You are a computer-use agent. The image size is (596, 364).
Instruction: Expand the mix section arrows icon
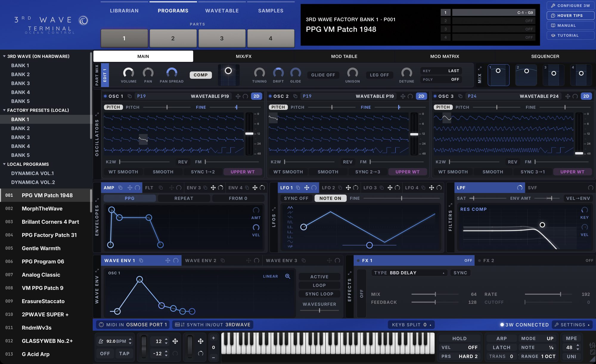(480, 68)
